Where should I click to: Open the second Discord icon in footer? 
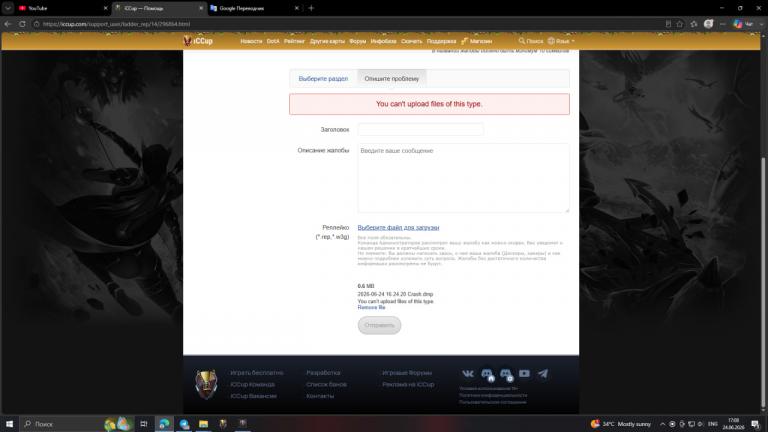point(506,374)
